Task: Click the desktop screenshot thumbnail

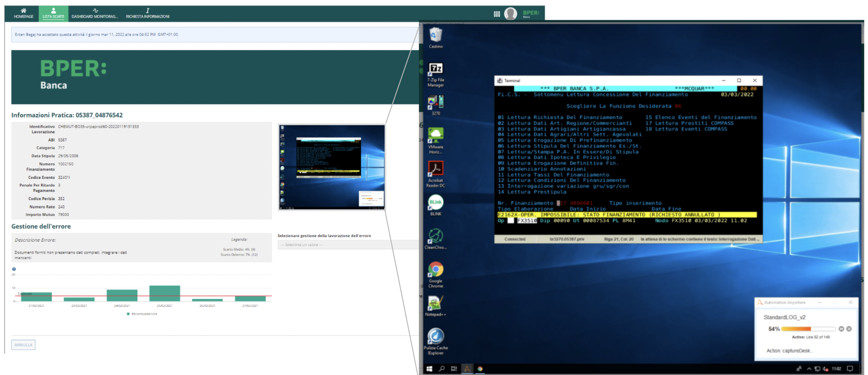Action: (332, 167)
